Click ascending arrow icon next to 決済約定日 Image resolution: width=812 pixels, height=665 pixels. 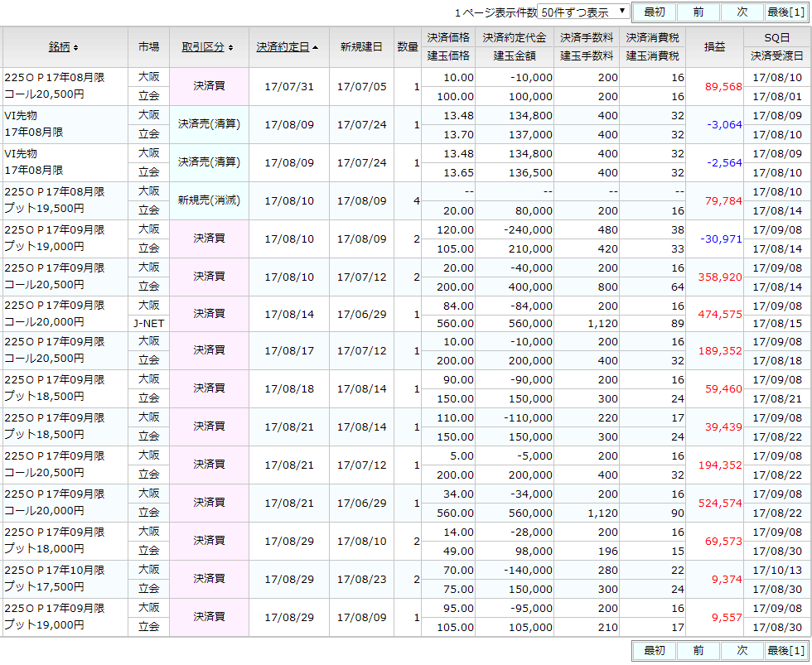click(x=316, y=48)
